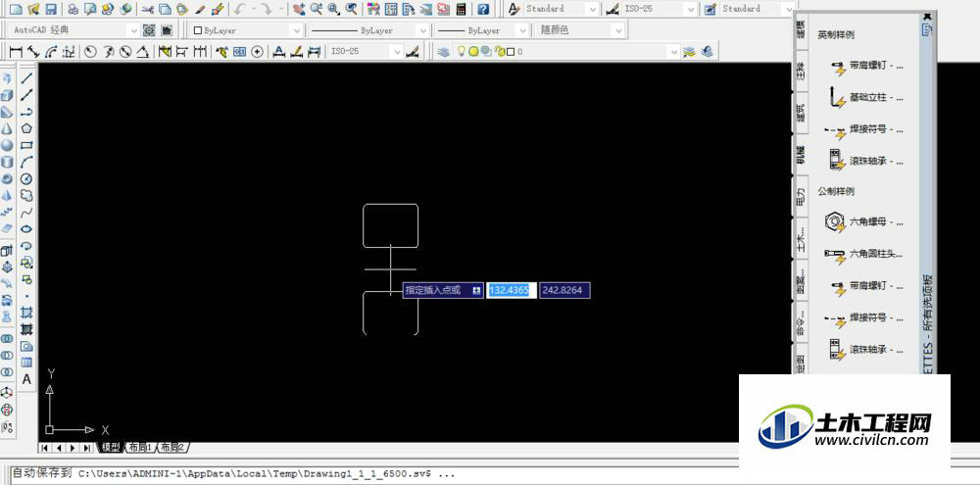The height and width of the screenshot is (485, 980).
Task: Click the Center Mark icon
Action: pos(257,52)
